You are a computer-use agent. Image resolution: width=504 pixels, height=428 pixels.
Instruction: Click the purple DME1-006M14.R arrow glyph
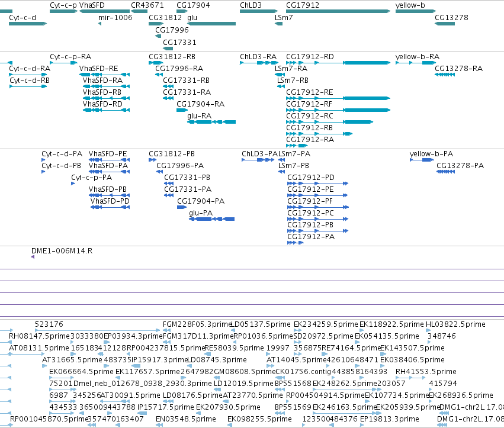(33, 257)
